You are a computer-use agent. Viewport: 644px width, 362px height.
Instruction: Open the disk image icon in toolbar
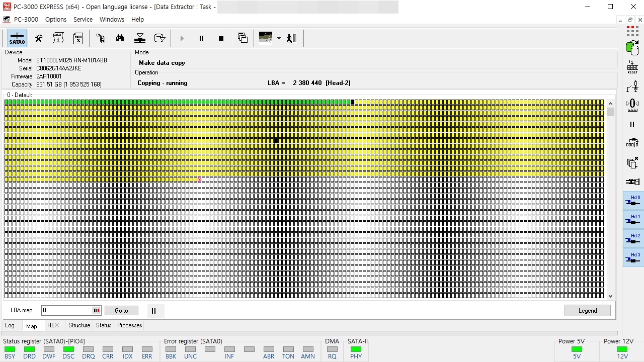tap(159, 38)
